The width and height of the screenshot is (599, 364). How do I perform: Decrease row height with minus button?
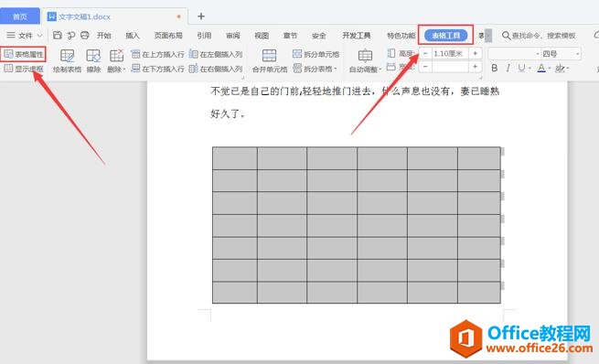tap(425, 53)
